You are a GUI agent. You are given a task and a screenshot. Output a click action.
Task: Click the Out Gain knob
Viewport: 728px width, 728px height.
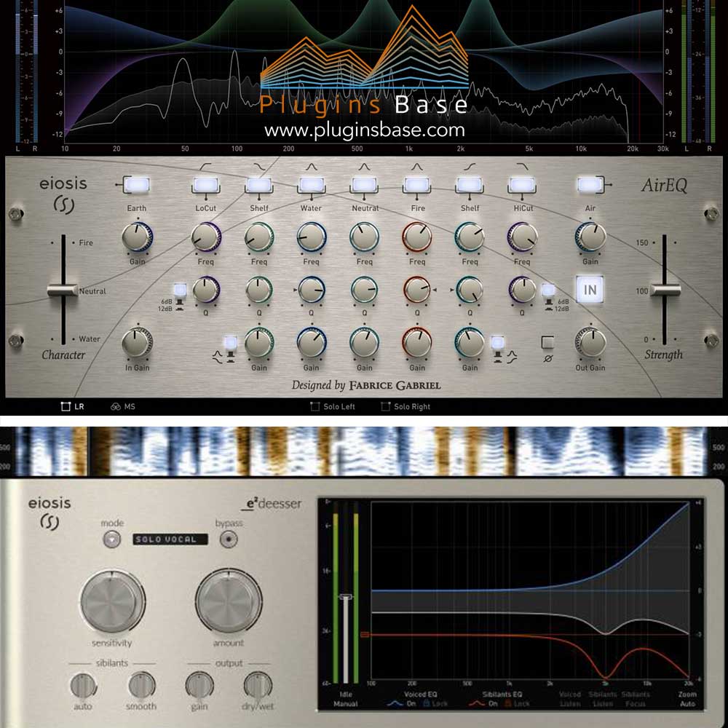[x=590, y=343]
